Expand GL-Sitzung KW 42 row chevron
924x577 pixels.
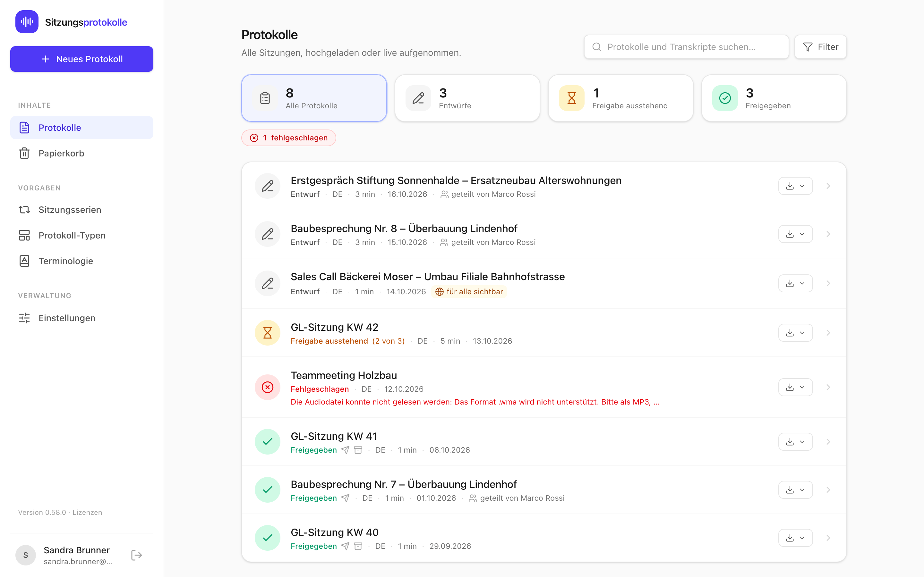pos(828,333)
